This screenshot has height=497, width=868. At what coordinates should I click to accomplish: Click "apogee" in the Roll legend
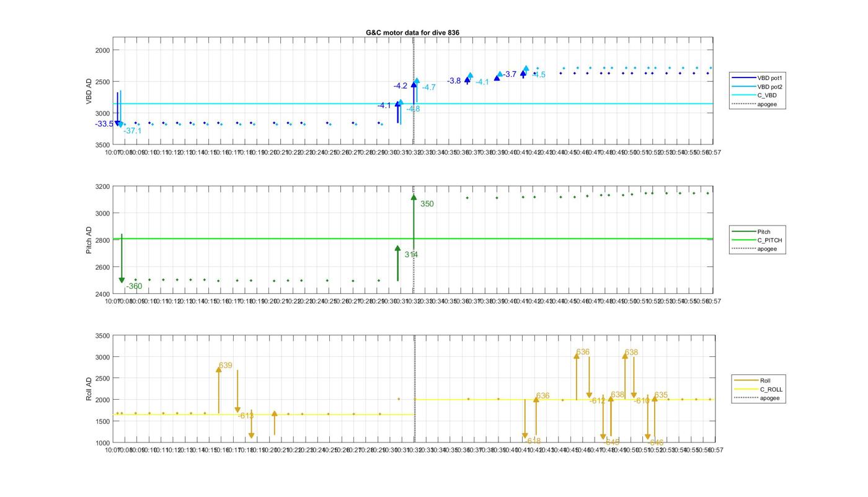758,398
